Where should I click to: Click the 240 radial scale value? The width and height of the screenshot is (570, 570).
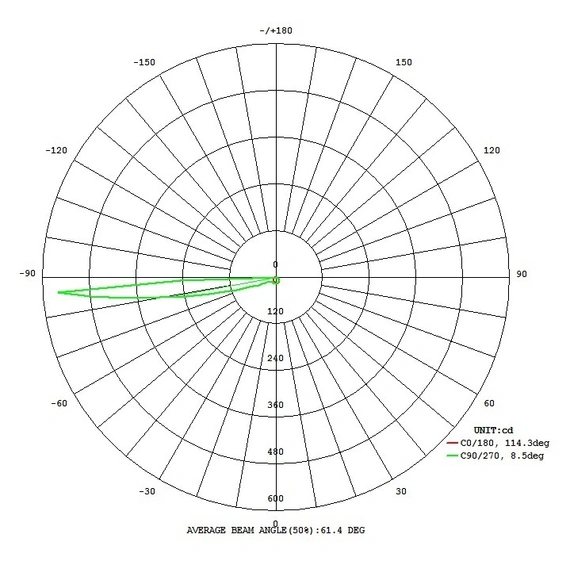point(275,358)
